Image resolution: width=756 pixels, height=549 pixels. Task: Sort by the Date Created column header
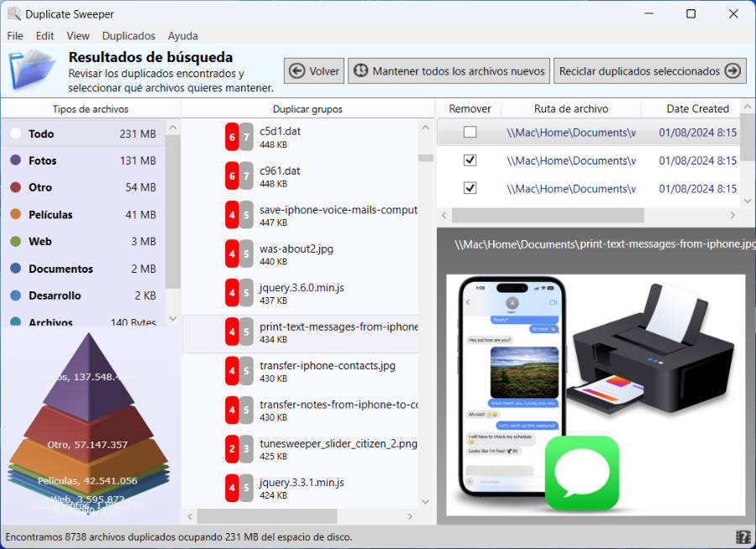[697, 109]
